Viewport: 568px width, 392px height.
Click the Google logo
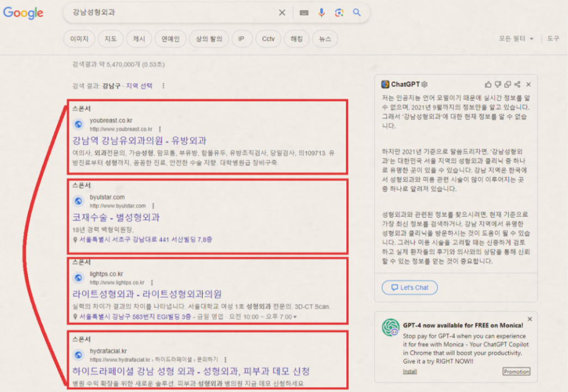23,13
